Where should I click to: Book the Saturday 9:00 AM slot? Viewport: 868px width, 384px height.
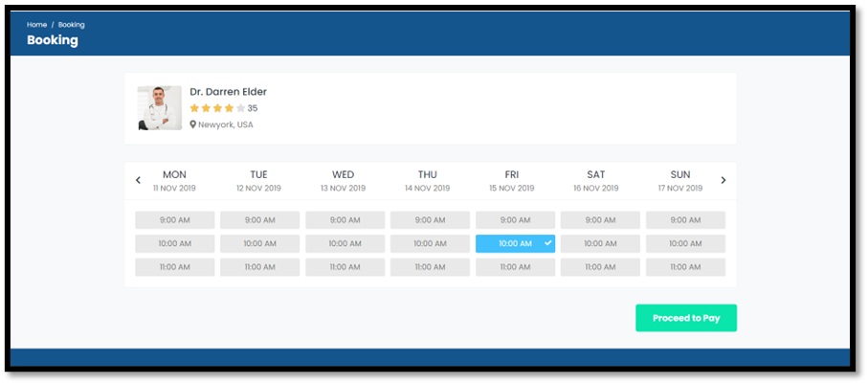click(x=600, y=220)
